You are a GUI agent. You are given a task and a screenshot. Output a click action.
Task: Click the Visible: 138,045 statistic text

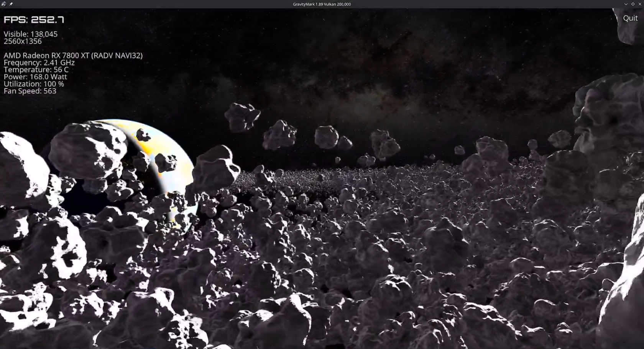tap(30, 34)
